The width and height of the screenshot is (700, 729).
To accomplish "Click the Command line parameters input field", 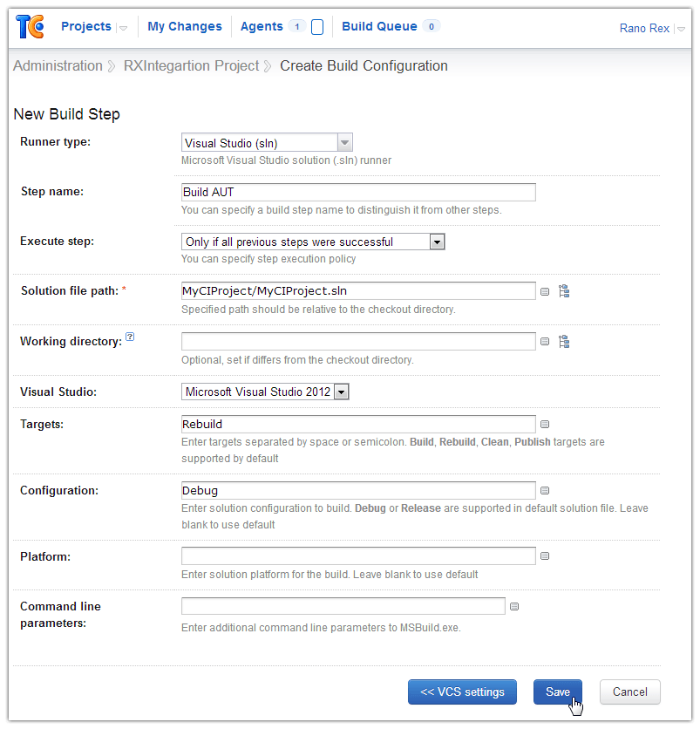I will click(x=343, y=606).
